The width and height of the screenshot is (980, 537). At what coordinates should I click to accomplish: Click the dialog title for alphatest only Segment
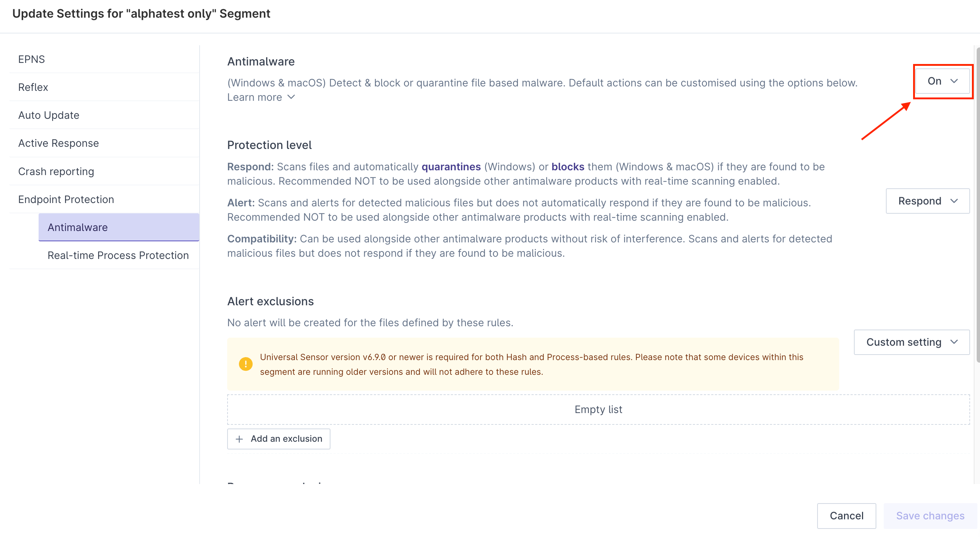point(141,14)
